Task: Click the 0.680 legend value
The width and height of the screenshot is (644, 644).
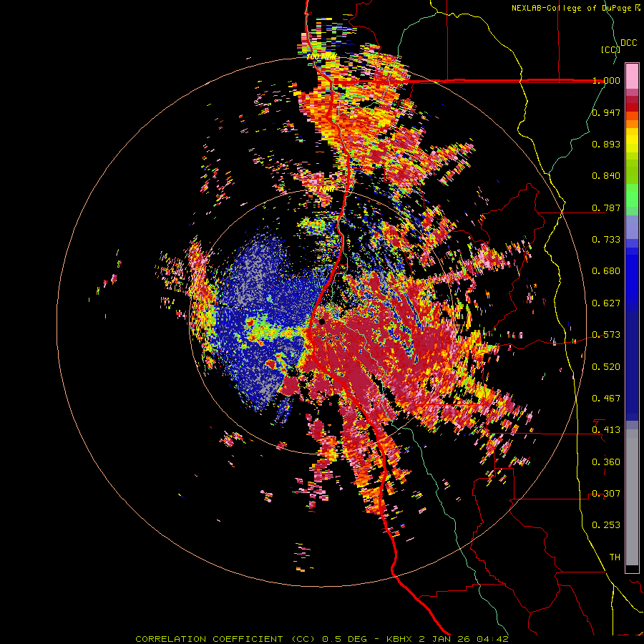Action: tap(606, 271)
